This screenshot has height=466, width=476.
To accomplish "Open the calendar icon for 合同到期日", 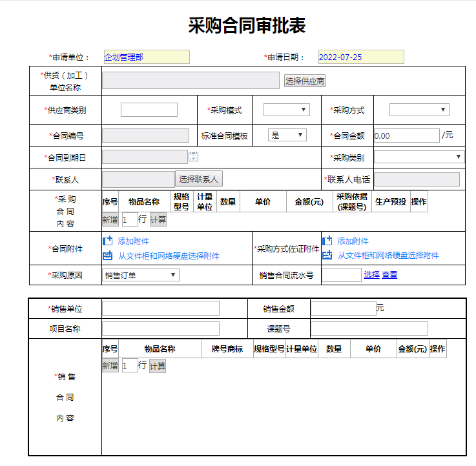I will click(x=193, y=157).
